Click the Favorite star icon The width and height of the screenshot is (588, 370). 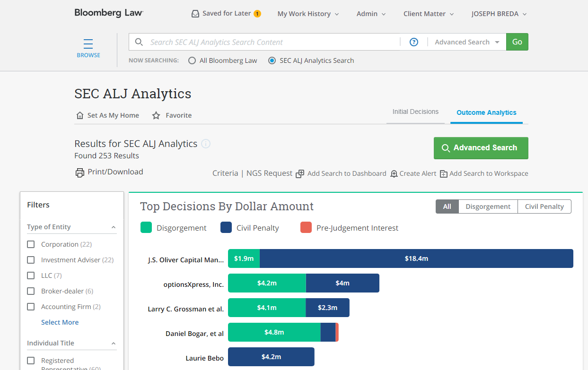click(x=156, y=115)
